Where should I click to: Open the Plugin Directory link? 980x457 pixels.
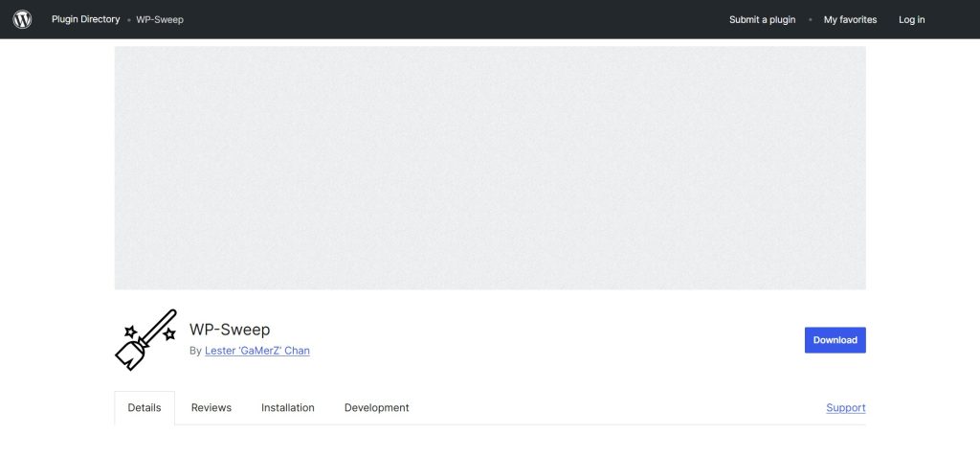tap(86, 19)
